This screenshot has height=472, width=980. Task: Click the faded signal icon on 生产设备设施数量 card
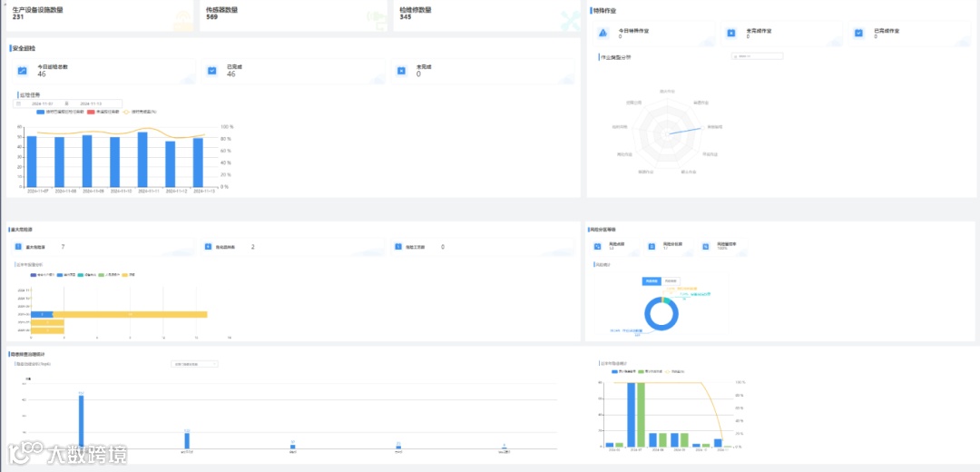point(181,20)
